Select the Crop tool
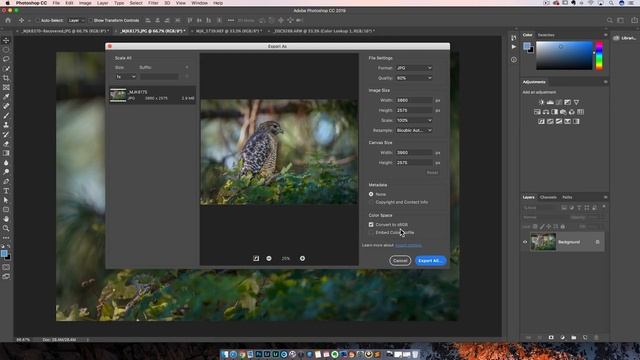640x360 pixels. click(6, 78)
